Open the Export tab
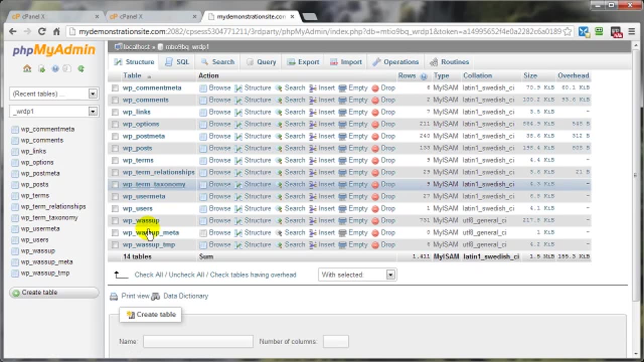The image size is (644, 362). pos(303,62)
